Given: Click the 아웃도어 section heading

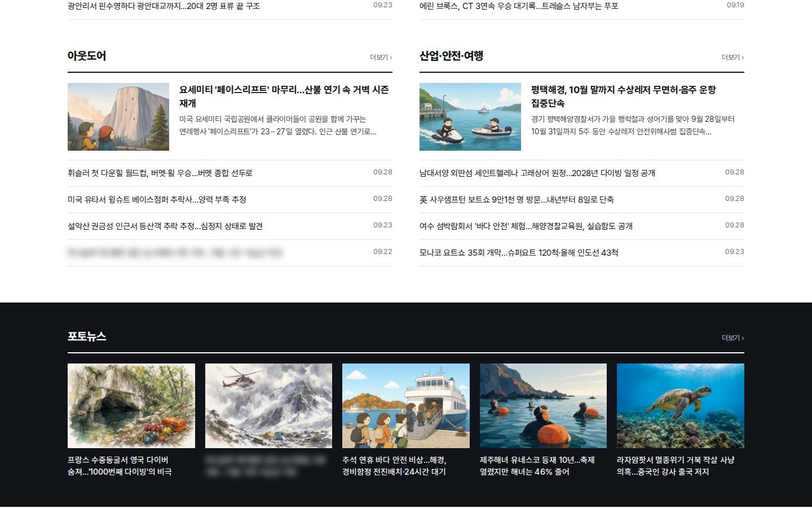Looking at the screenshot, I should 87,56.
